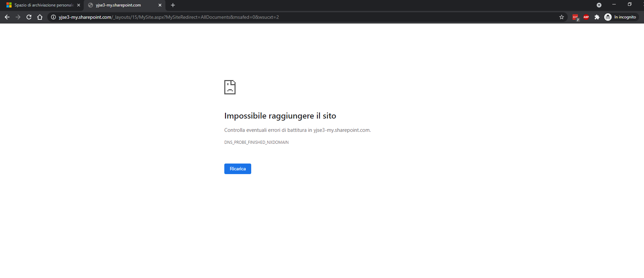Screen dimensions: 644x278
Task: Click the sad page error icon
Action: (230, 87)
